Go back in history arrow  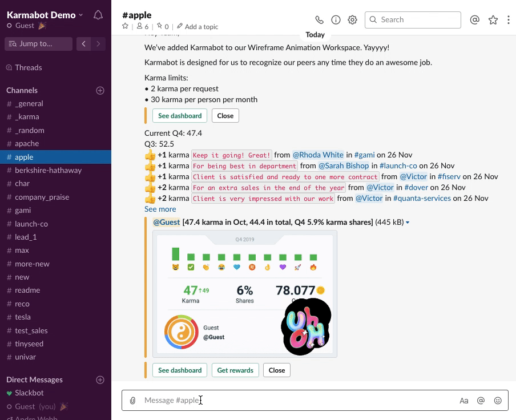pos(83,44)
